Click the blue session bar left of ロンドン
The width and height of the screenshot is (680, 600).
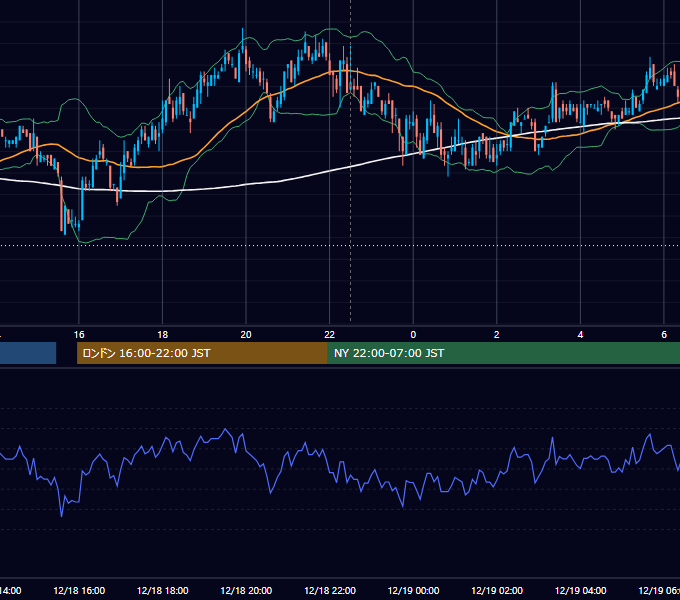[x=28, y=353]
